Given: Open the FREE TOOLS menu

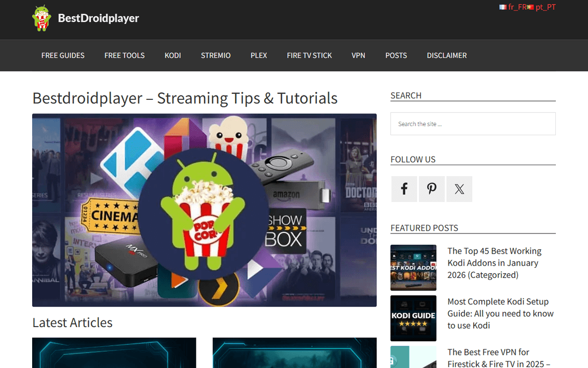Looking at the screenshot, I should click(125, 56).
